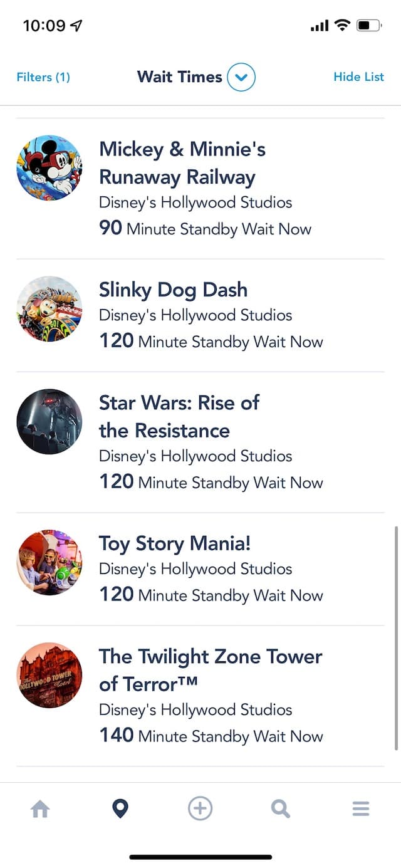Tap the plus circle add-plans icon

(200, 808)
